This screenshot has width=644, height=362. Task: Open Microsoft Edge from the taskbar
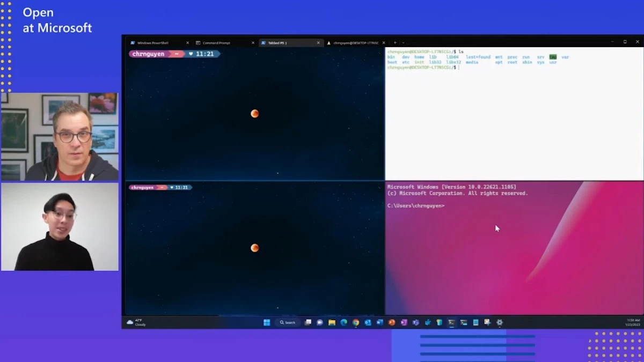click(x=343, y=322)
